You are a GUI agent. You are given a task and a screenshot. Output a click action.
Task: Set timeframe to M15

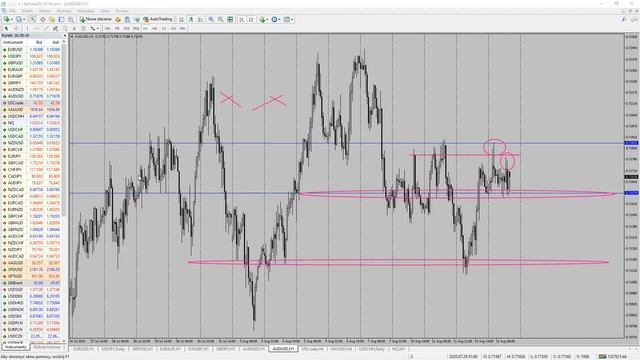tap(127, 28)
